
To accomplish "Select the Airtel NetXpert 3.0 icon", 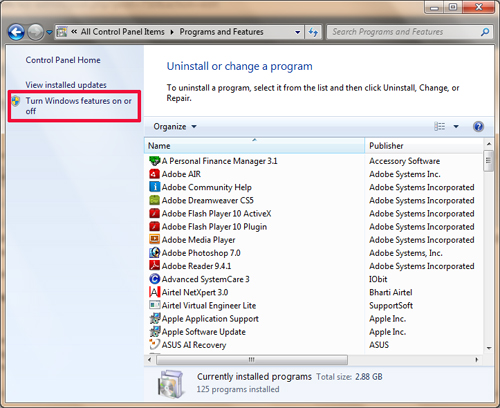I will (154, 292).
